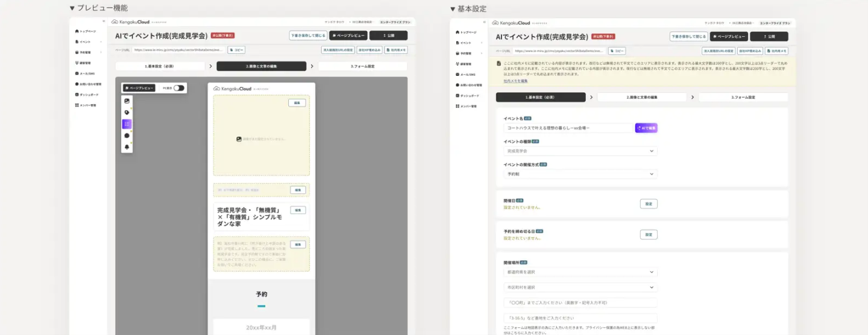
Task: Go to step 3.フォーム設定 in preview screen
Action: pos(362,66)
